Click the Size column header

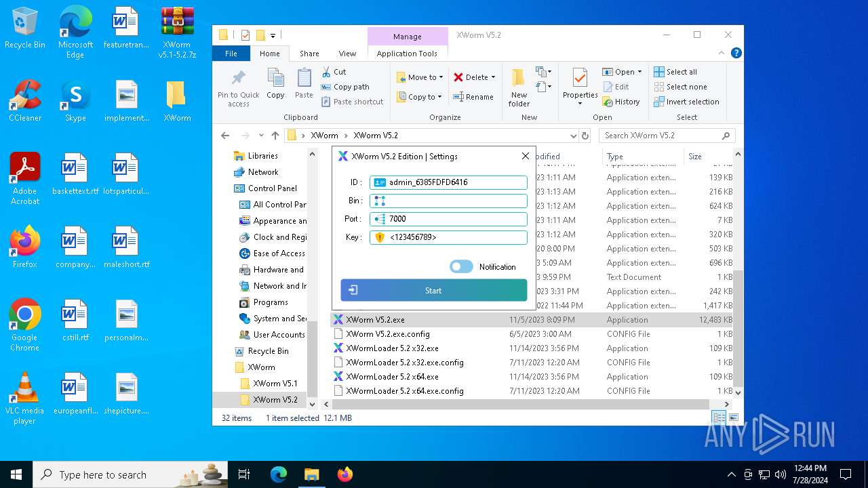coord(709,156)
